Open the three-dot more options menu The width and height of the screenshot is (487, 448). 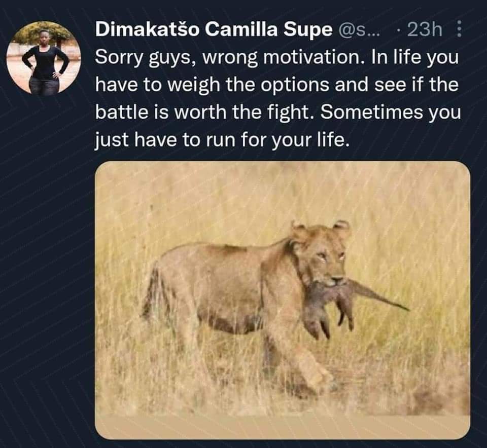(x=459, y=31)
